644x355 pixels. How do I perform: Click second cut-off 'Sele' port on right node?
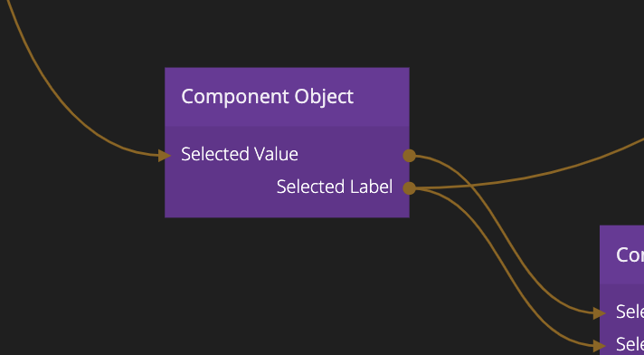pyautogui.click(x=630, y=343)
